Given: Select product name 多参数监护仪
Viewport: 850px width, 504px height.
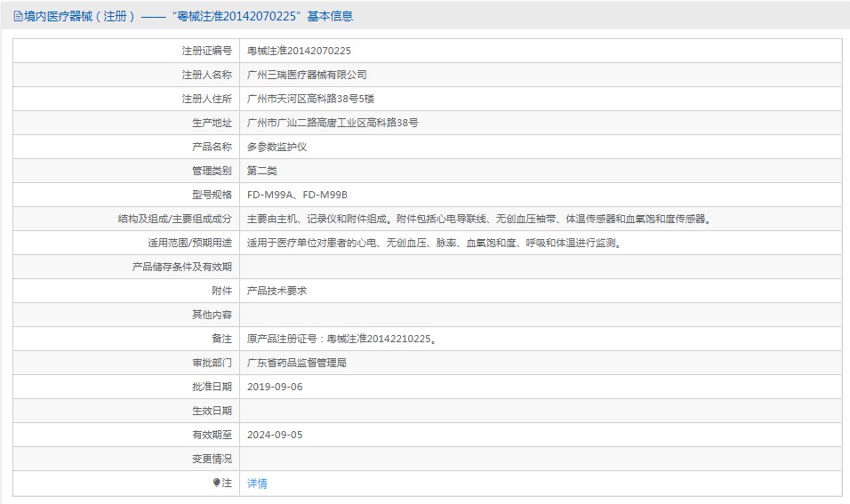Looking at the screenshot, I should tap(277, 147).
